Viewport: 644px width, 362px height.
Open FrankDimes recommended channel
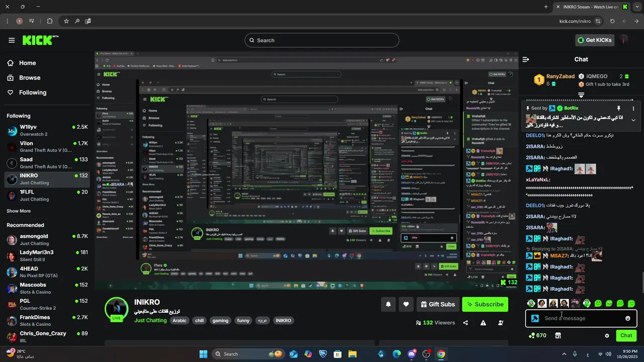(x=47, y=321)
